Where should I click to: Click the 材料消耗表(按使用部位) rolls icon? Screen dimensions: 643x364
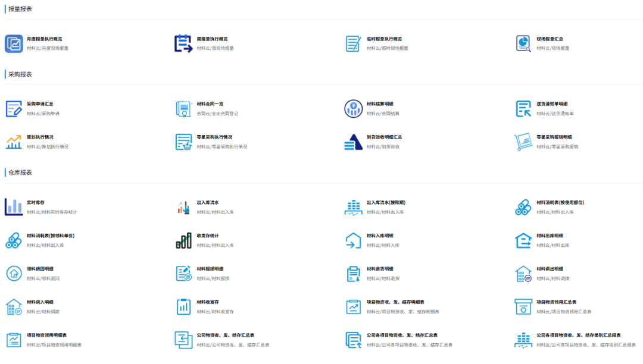click(523, 208)
